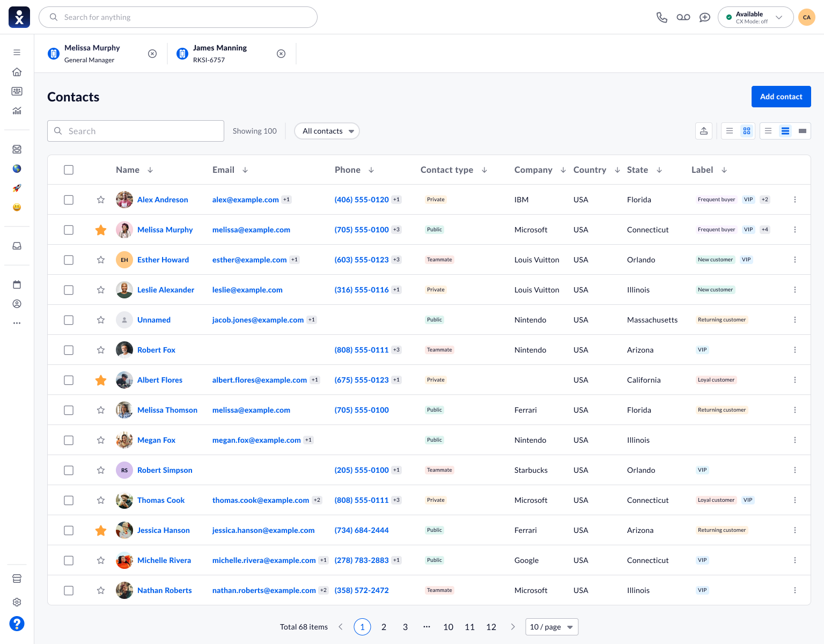Collapse the sidebar with the hamburger icon
This screenshot has width=824, height=644.
[x=17, y=53]
